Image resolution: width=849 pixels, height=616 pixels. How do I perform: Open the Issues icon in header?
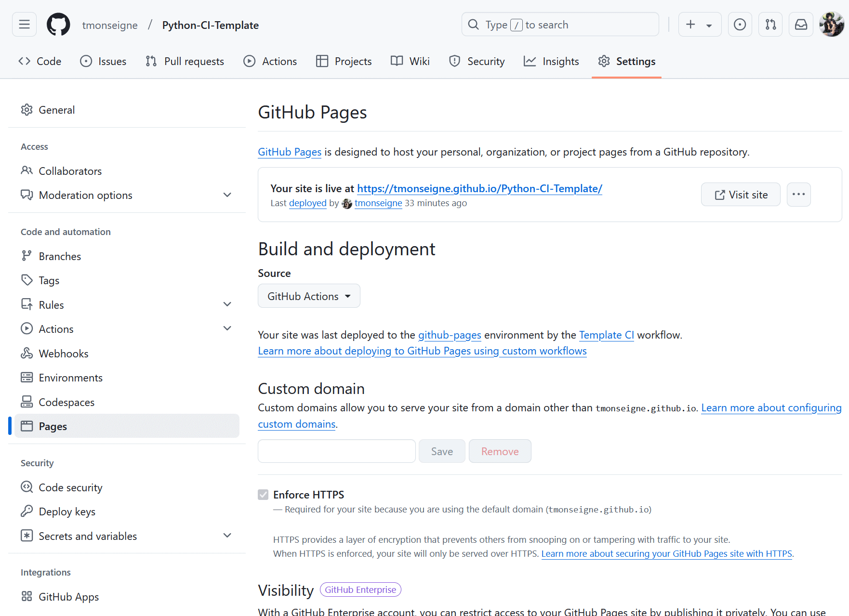point(740,25)
